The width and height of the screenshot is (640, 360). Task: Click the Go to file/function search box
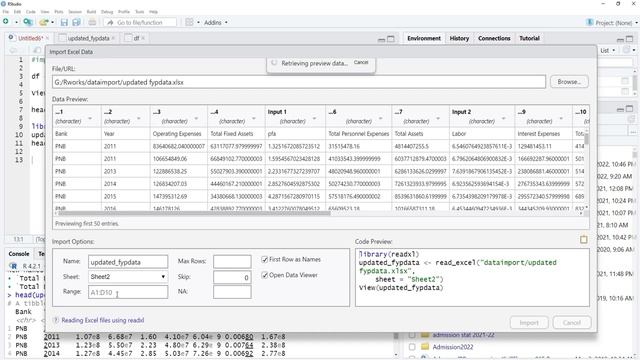tap(140, 22)
